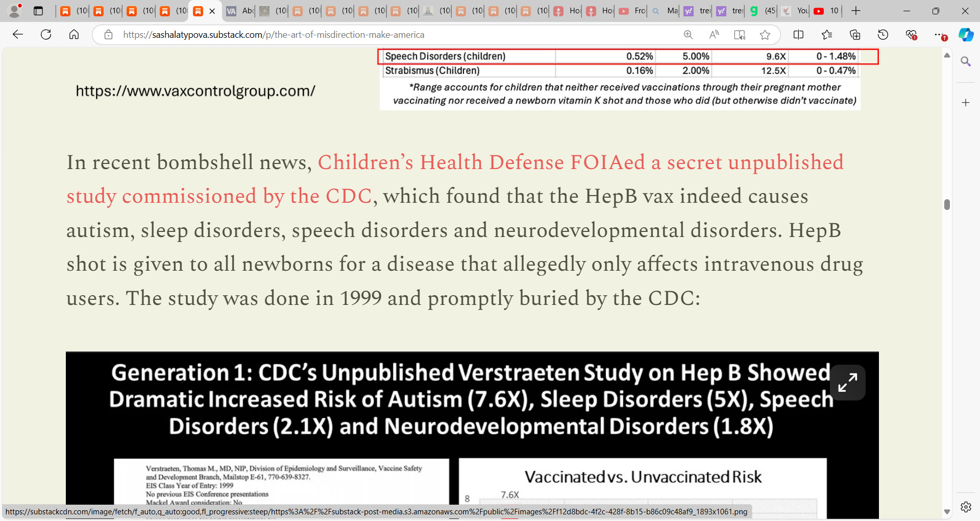Click the page vertical scrollbar thumb
Image resolution: width=980 pixels, height=521 pixels.
(x=947, y=204)
